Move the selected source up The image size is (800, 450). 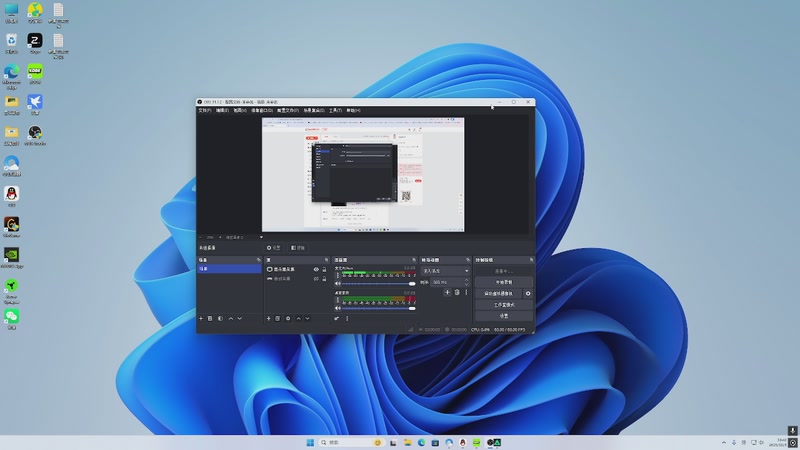coord(298,318)
